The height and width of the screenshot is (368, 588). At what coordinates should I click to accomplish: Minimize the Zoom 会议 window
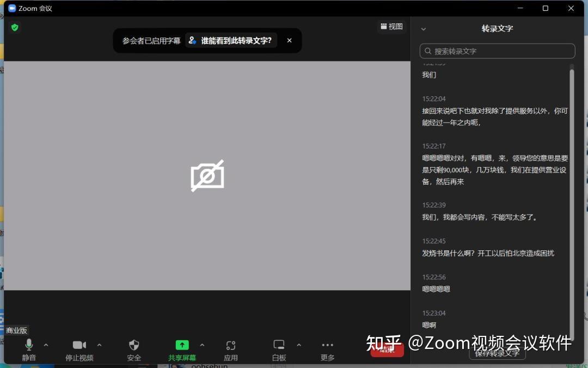click(x=520, y=8)
